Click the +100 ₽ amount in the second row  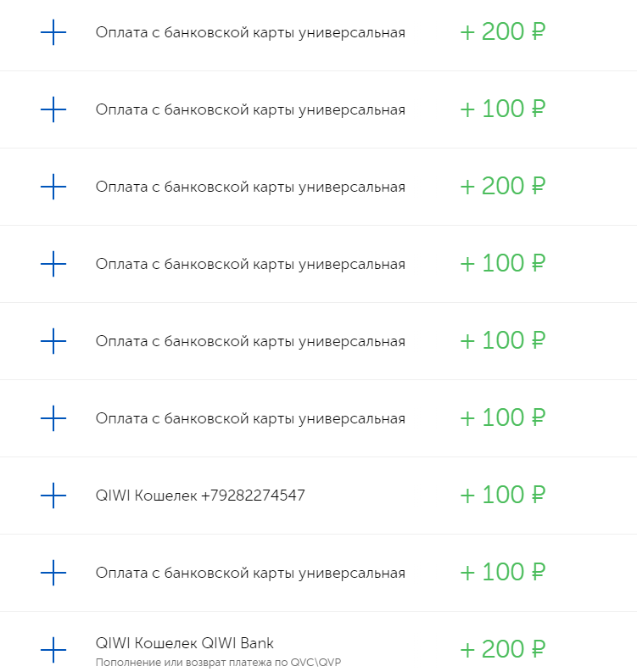pyautogui.click(x=502, y=110)
